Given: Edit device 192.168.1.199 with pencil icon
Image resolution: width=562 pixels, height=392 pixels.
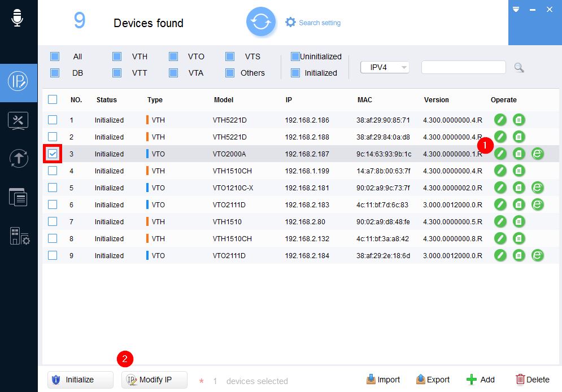Looking at the screenshot, I should click(500, 171).
